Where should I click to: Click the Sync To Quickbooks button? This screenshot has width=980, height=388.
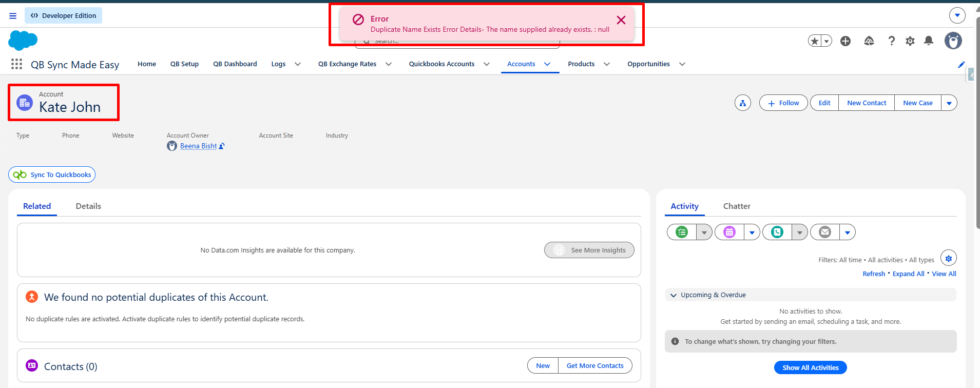coord(52,174)
